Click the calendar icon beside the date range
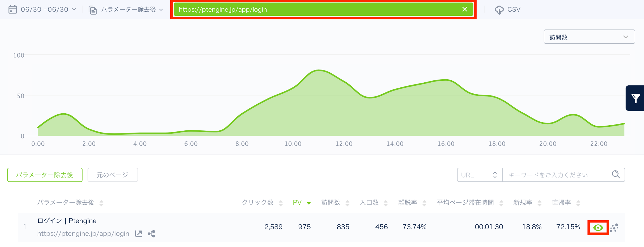 (x=13, y=9)
